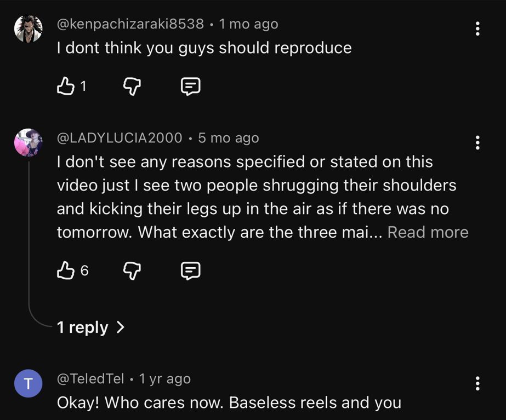
Task: Open kenpachizaraki8538's profile avatar
Action: point(28,28)
